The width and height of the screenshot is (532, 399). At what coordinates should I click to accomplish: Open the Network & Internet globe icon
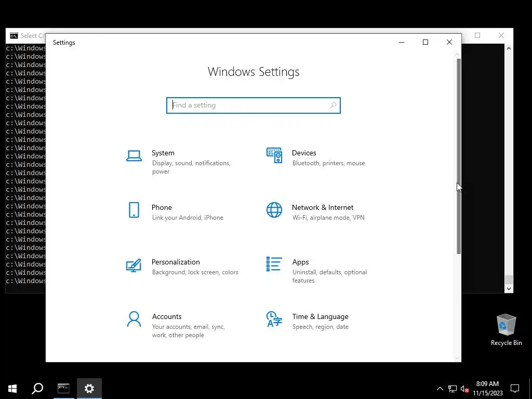tap(274, 210)
